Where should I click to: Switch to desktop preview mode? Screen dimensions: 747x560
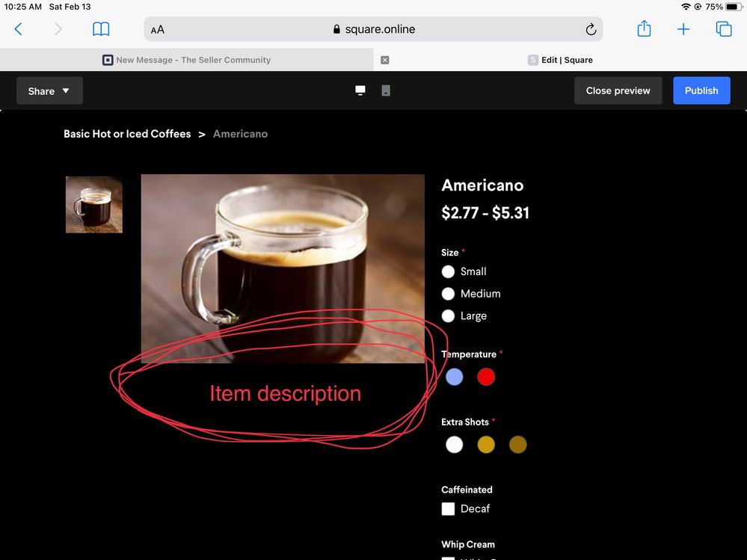click(x=360, y=90)
